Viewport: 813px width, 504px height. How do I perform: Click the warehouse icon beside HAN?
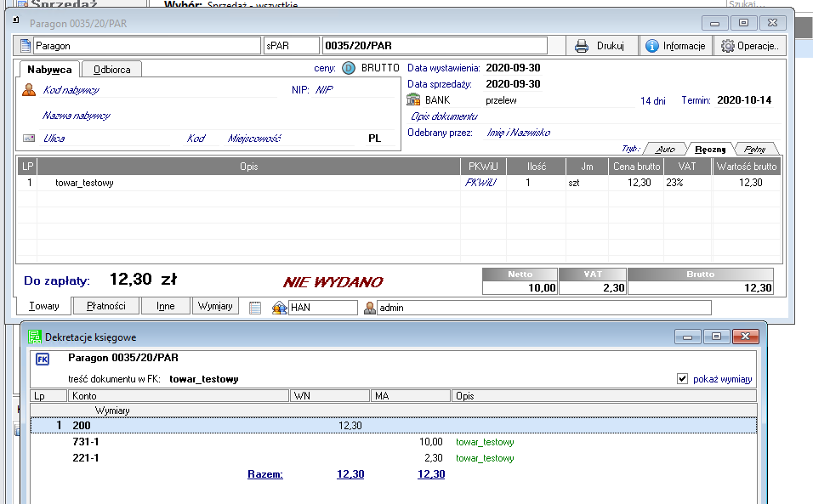(278, 308)
